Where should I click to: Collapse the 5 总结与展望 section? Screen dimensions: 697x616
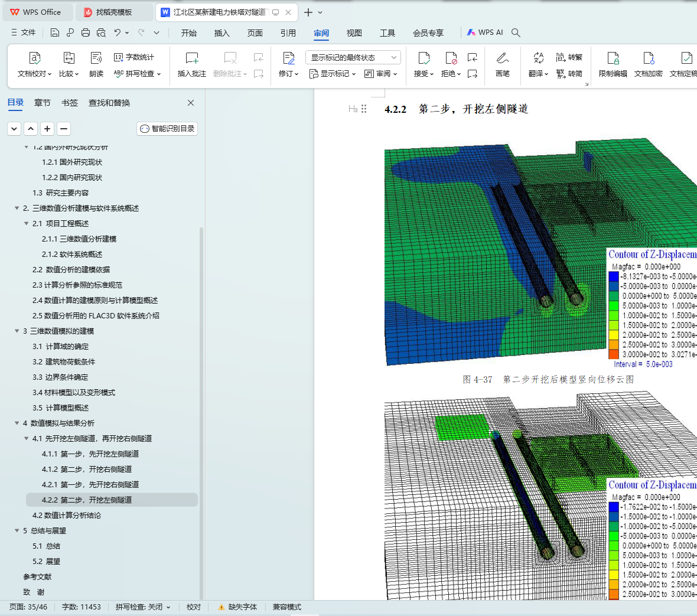pos(17,530)
